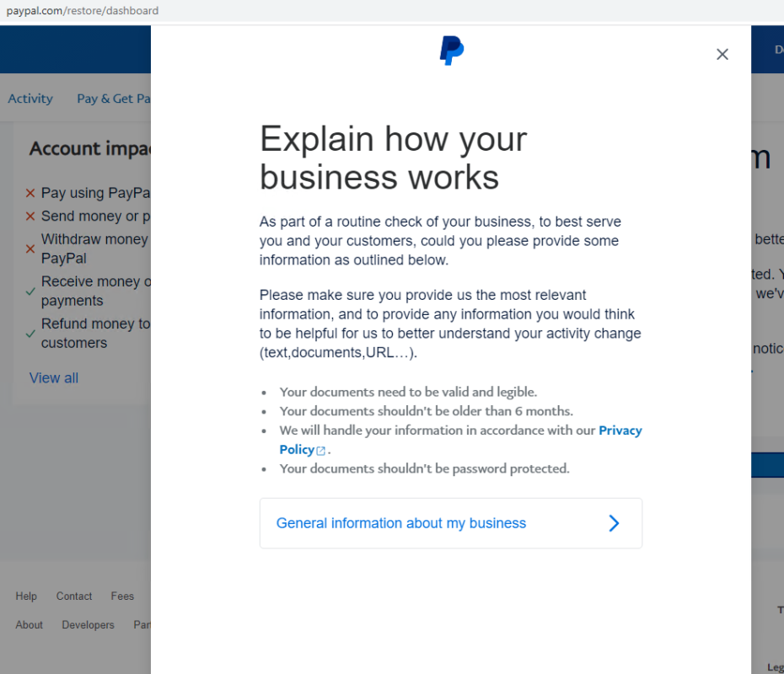Go to the Activity tab
This screenshot has width=784, height=674.
point(30,99)
